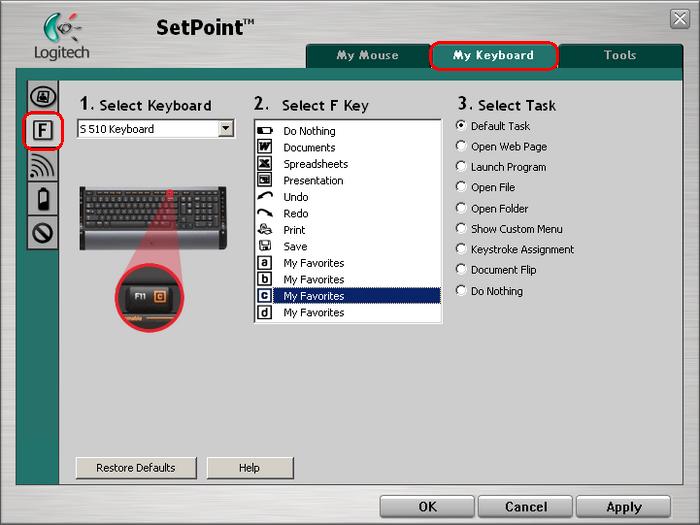Click the 'c' favorites key icon

(265, 295)
